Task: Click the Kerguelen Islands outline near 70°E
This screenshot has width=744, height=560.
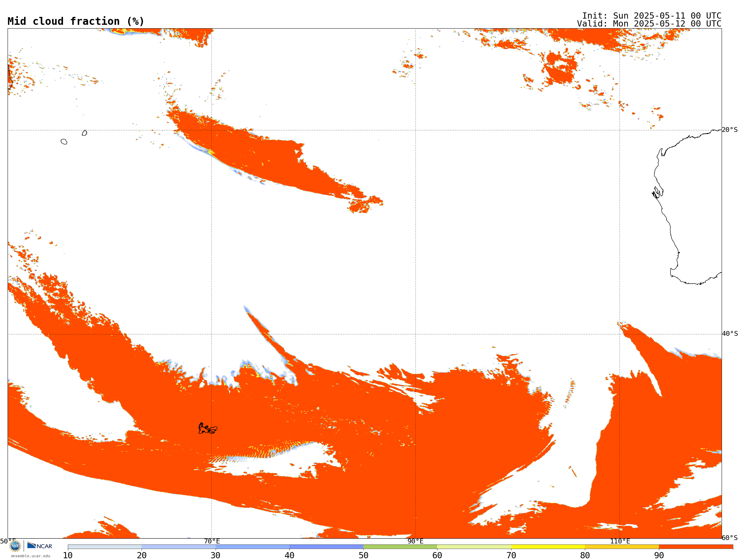Action: pos(208,428)
